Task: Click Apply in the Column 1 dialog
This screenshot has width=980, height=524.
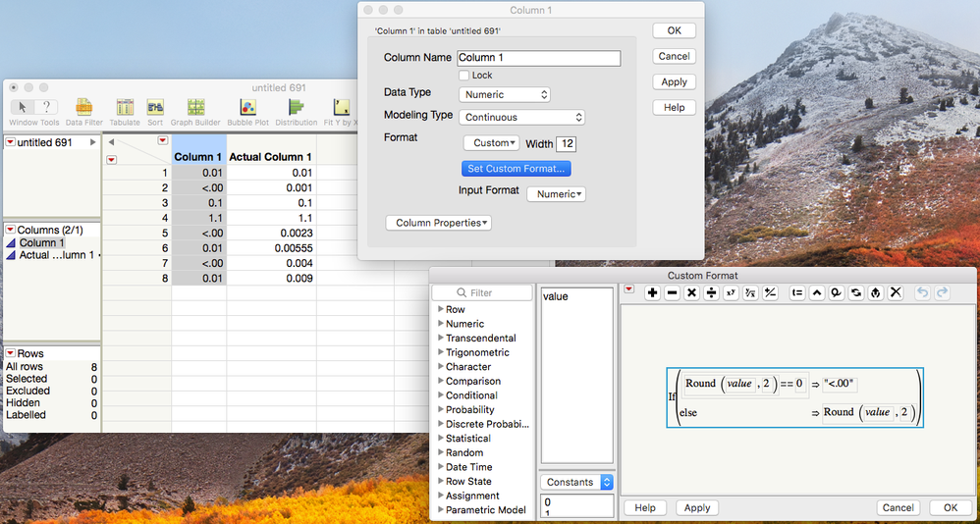Action: (x=674, y=81)
